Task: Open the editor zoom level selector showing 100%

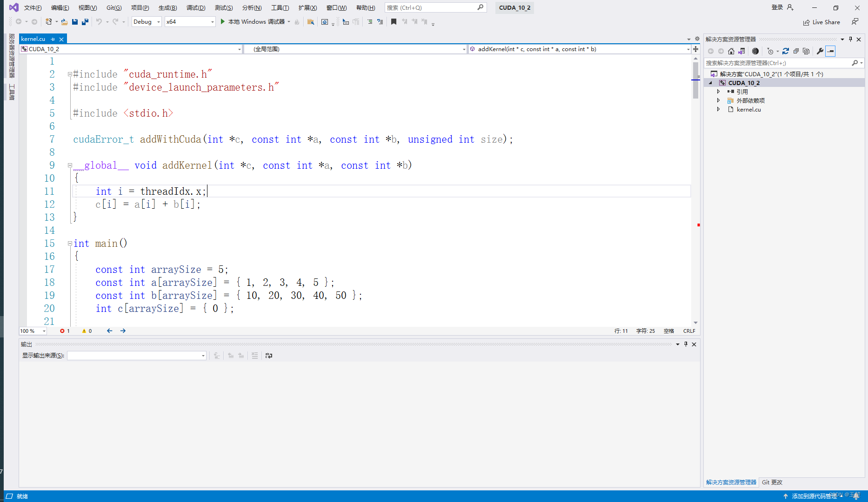Action: (x=32, y=330)
